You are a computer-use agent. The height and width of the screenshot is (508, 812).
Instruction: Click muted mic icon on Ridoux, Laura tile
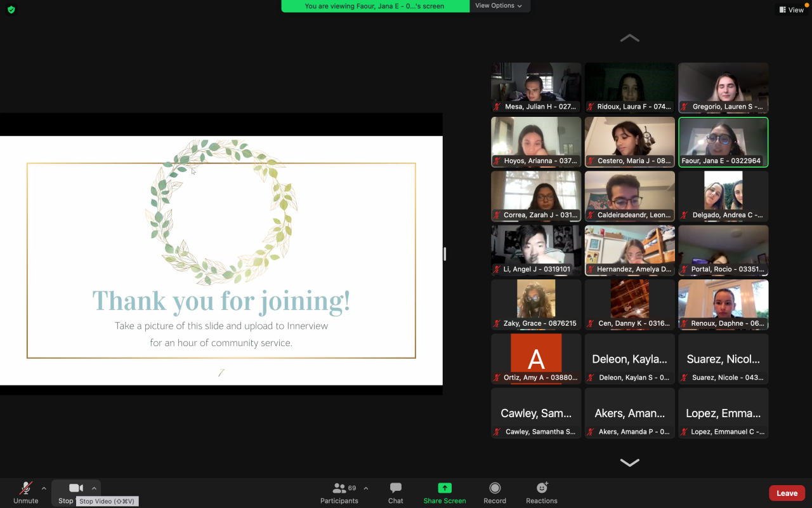tap(591, 107)
